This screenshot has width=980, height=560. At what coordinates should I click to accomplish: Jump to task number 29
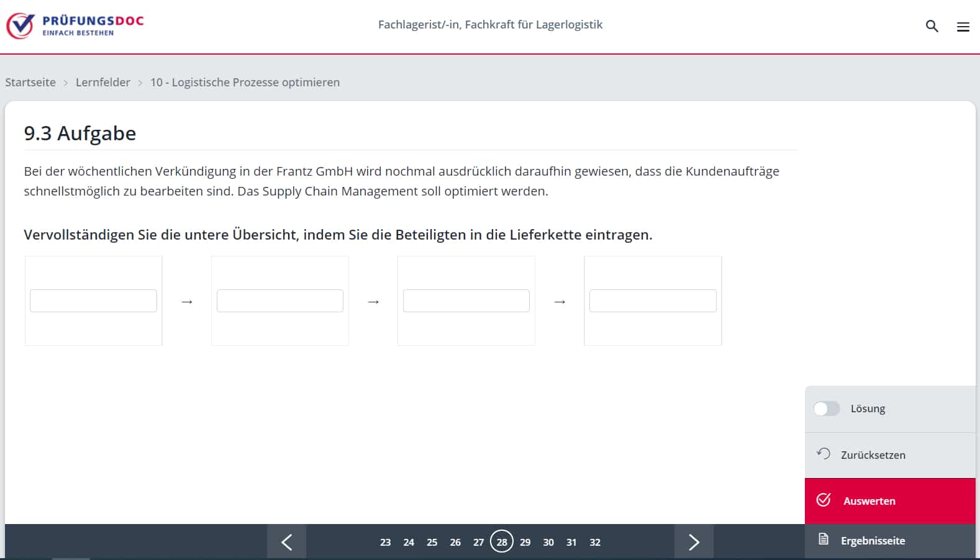coord(525,542)
